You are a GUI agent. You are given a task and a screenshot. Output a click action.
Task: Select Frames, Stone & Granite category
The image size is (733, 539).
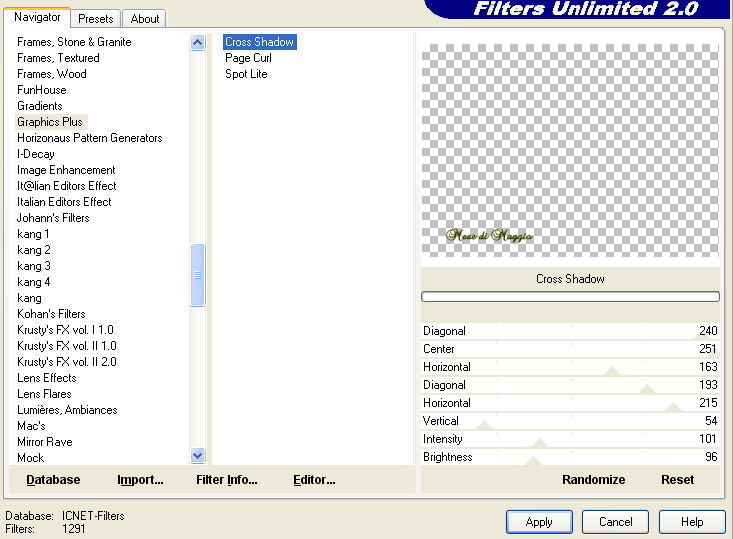point(74,42)
